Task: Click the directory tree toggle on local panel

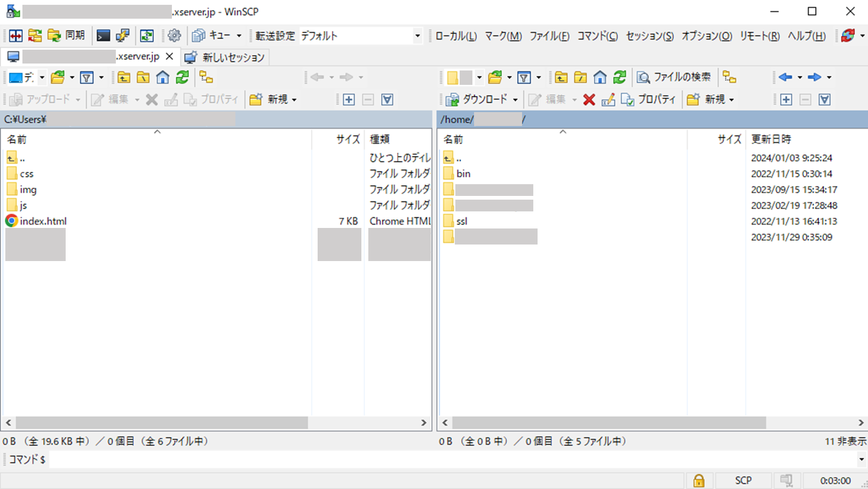Action: click(207, 77)
